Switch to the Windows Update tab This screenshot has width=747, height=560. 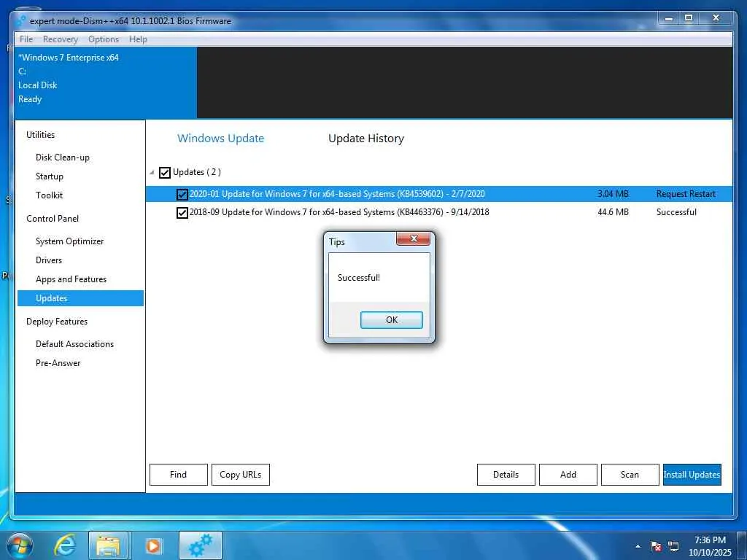click(220, 139)
